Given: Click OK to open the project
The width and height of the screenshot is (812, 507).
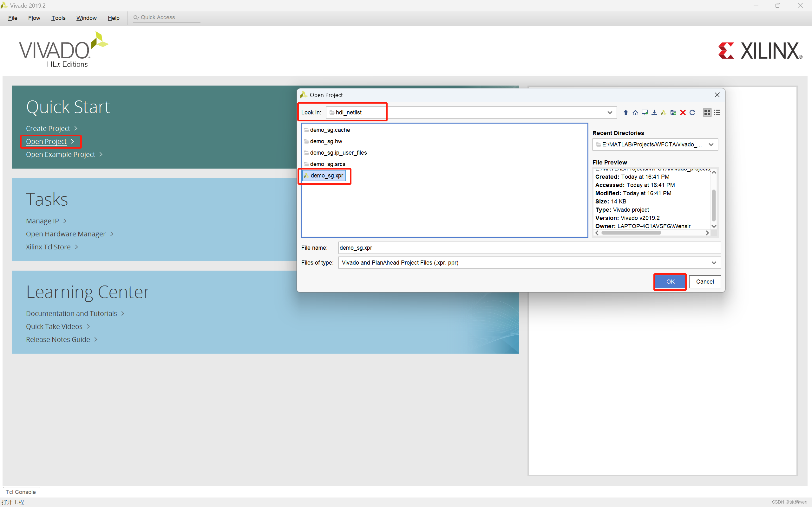Looking at the screenshot, I should pyautogui.click(x=670, y=282).
